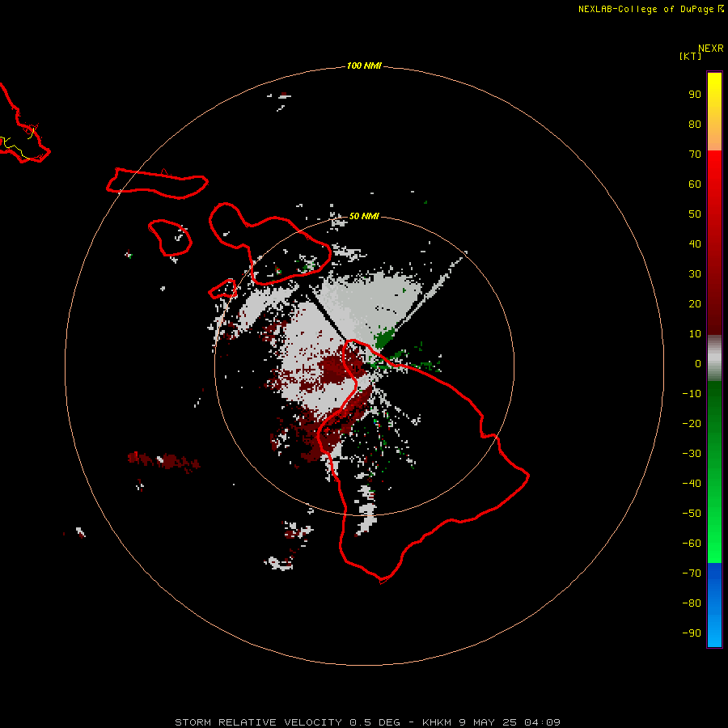Click the -50 value on the velocity scale
The height and width of the screenshot is (728, 728).
[x=692, y=513]
